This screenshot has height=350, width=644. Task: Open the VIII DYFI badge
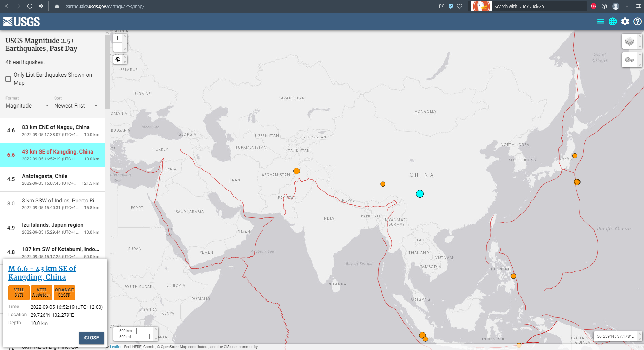pos(19,292)
